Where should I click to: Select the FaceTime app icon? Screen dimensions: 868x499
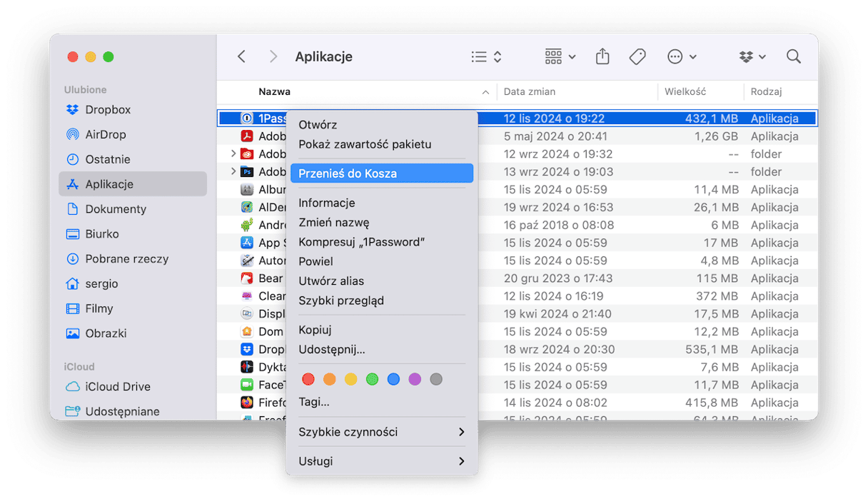click(247, 385)
